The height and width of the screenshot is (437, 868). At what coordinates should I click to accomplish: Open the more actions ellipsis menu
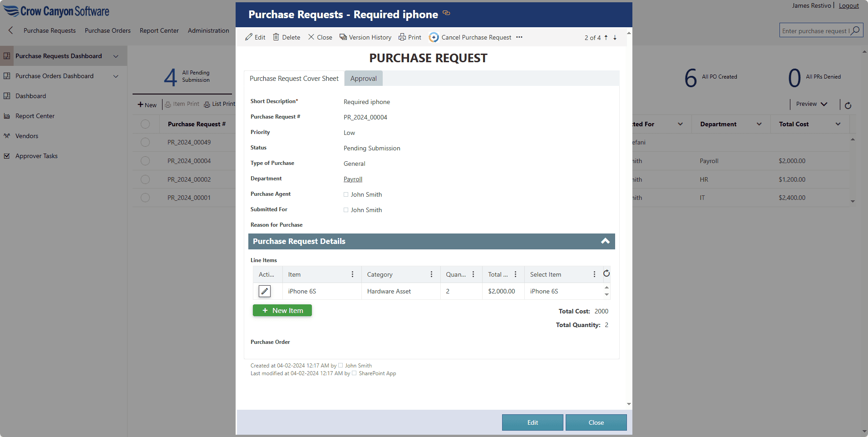(x=519, y=37)
